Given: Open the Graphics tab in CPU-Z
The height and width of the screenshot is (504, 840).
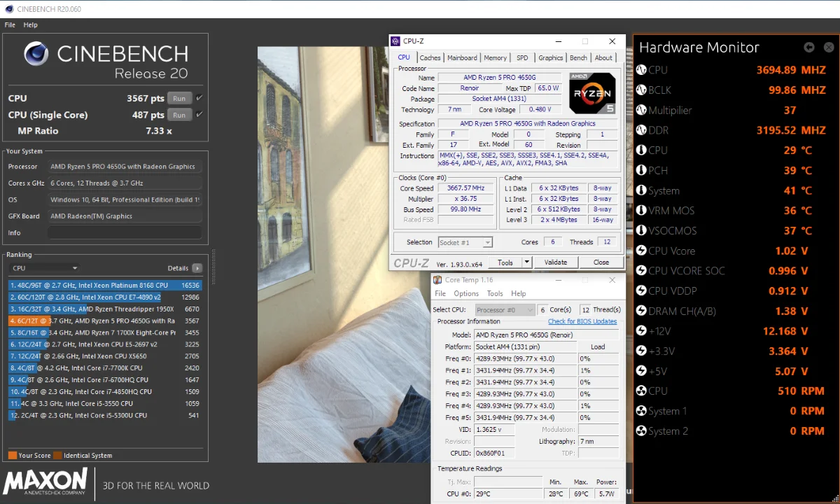Looking at the screenshot, I should 550,58.
